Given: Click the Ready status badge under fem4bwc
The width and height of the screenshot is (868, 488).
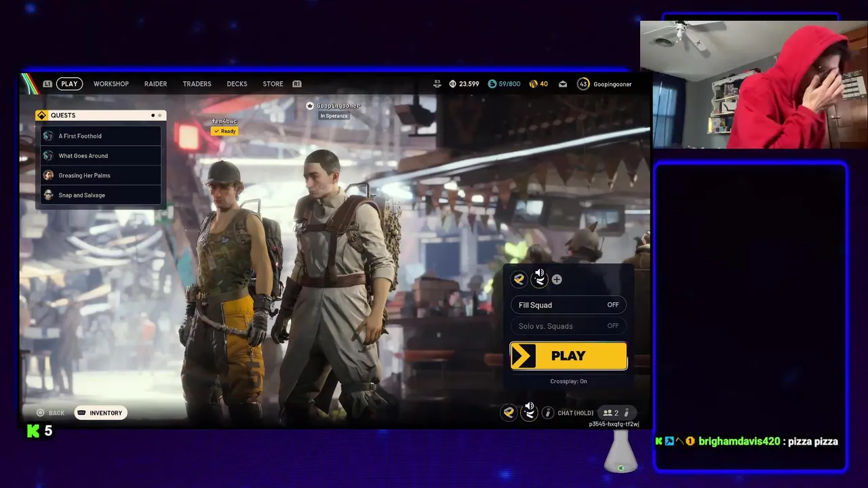Looking at the screenshot, I should coord(224,131).
